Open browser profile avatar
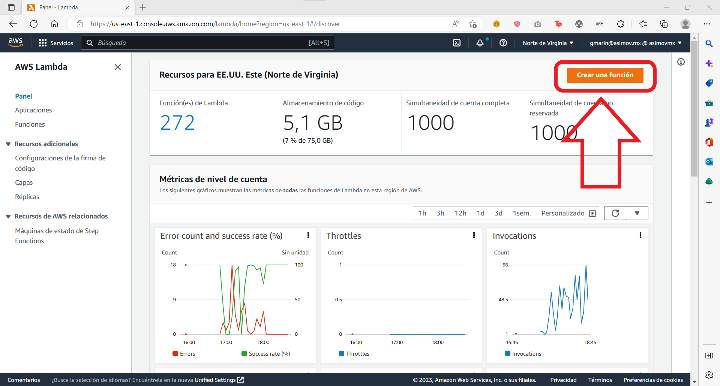720x386 pixels. (685, 24)
